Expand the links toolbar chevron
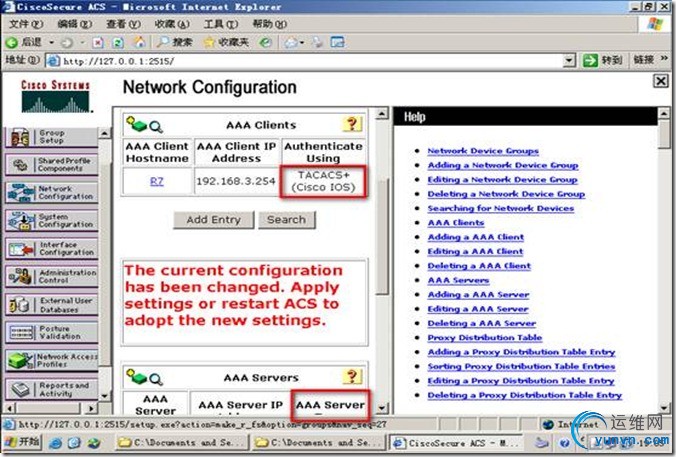The image size is (676, 457). 664,59
